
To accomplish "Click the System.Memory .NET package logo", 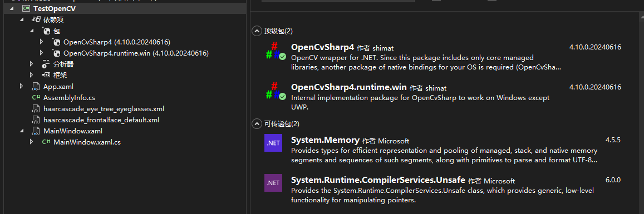I will pyautogui.click(x=273, y=143).
